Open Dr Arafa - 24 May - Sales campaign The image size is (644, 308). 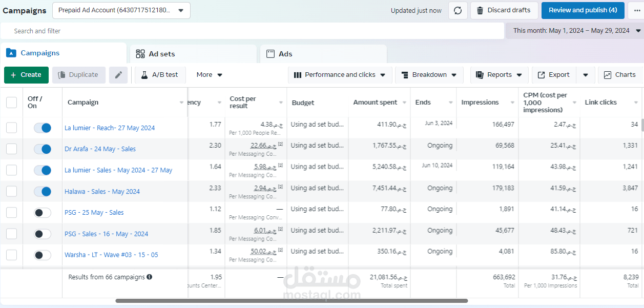pos(100,149)
